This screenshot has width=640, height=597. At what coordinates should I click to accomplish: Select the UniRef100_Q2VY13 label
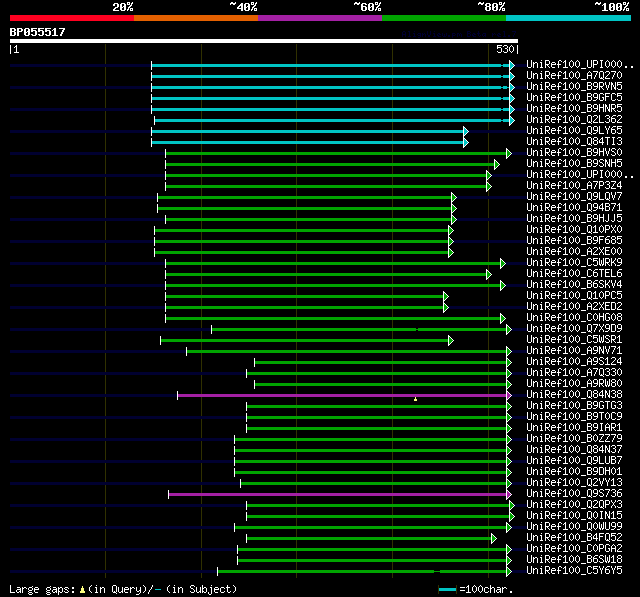coord(574,483)
